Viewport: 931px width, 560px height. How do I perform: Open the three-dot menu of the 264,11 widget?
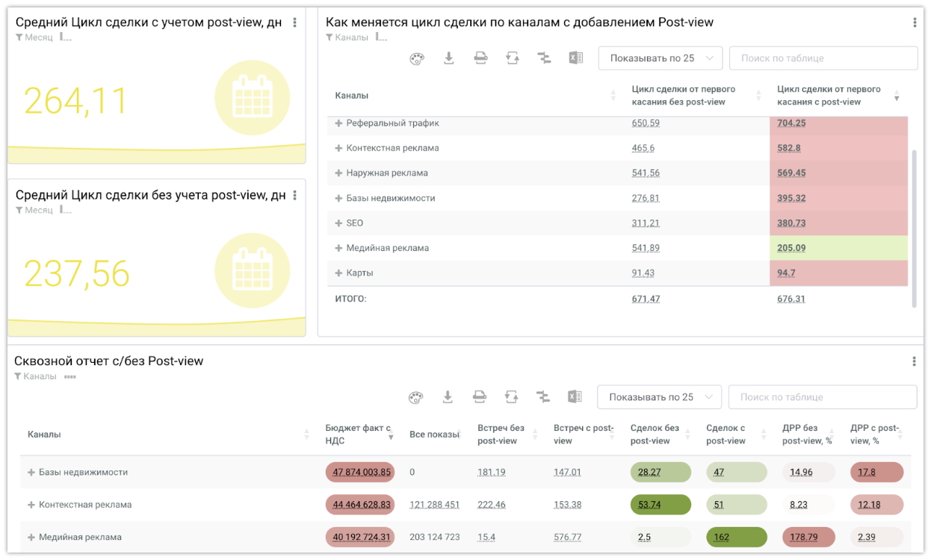[295, 23]
